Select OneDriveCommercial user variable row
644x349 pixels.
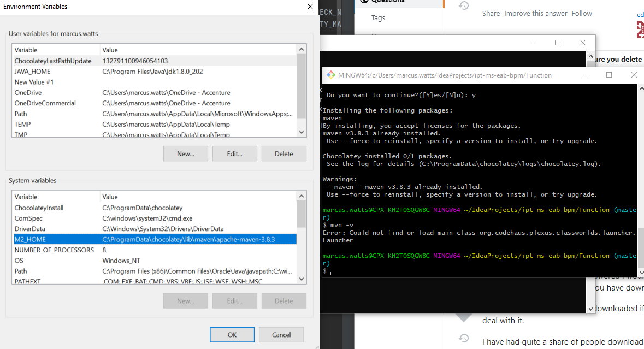[155, 103]
